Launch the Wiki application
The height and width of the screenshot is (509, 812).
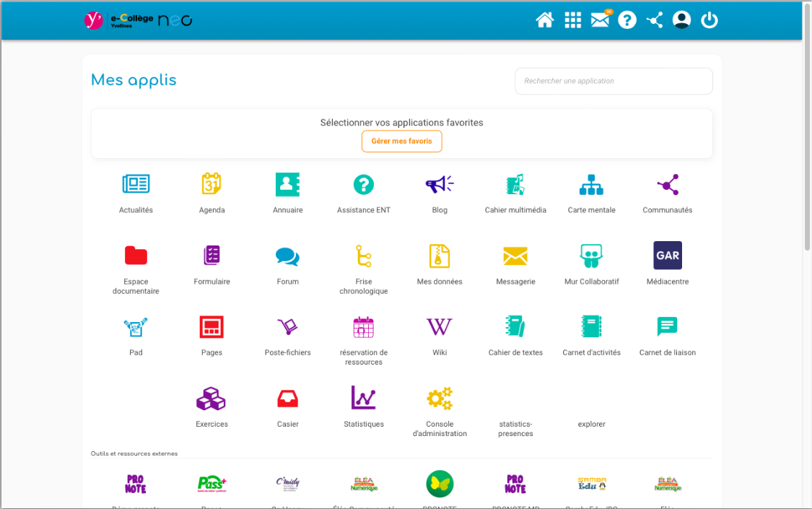click(440, 327)
